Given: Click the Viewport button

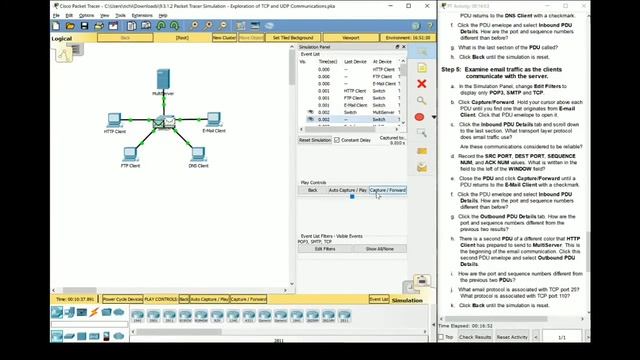Looking at the screenshot, I should tap(351, 38).
